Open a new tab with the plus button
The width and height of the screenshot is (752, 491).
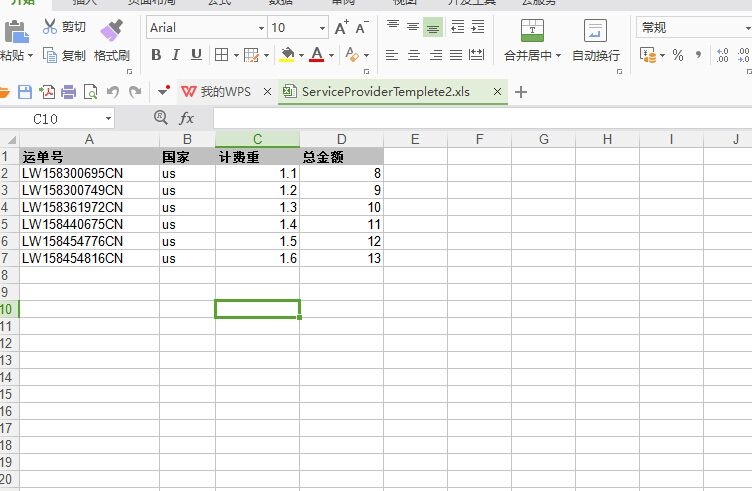coord(520,92)
